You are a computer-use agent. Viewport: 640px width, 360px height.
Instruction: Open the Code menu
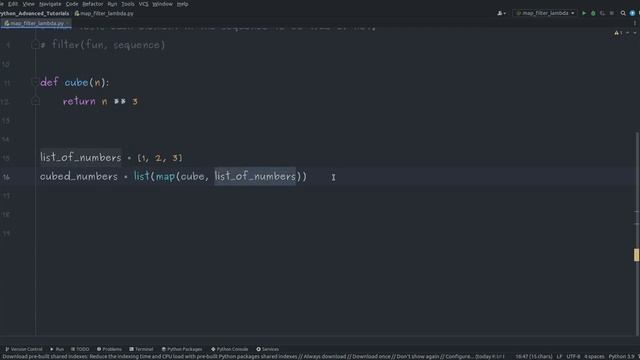(x=72, y=4)
